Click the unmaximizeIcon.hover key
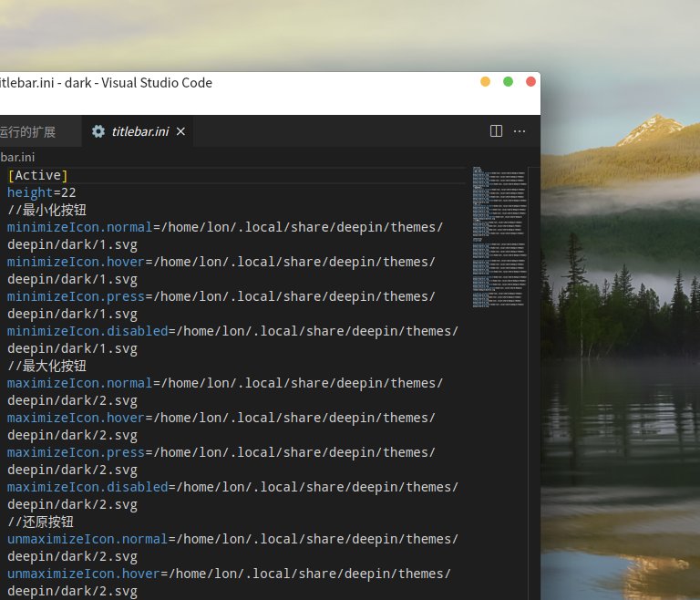 click(84, 574)
